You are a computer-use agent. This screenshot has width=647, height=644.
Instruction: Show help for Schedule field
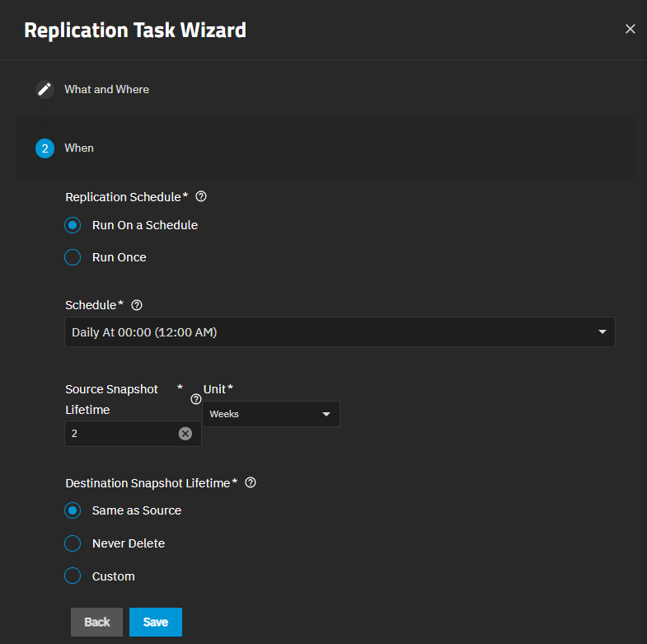137,305
